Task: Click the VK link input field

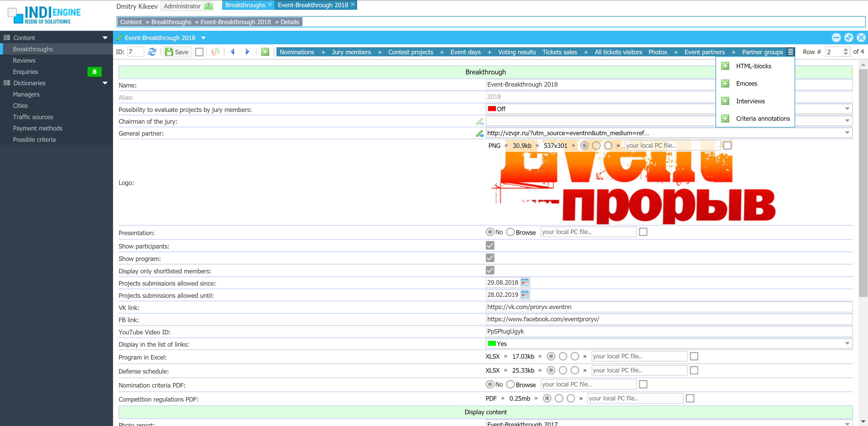Action: click(x=669, y=307)
